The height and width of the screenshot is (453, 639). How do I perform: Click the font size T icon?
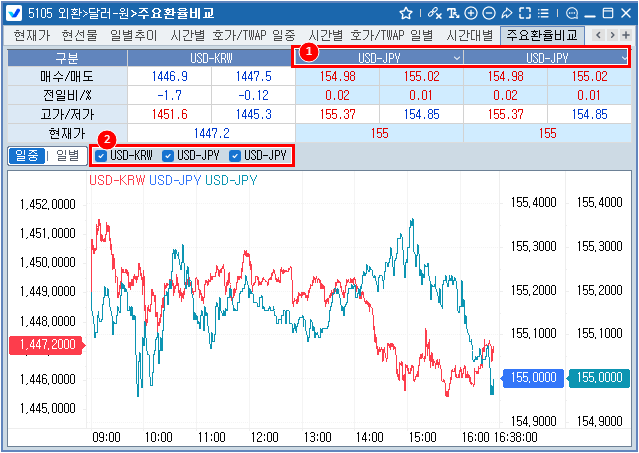tap(453, 14)
